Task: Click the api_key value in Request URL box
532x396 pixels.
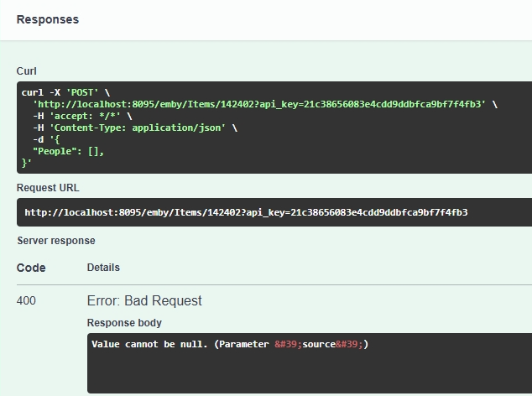Action: 377,212
